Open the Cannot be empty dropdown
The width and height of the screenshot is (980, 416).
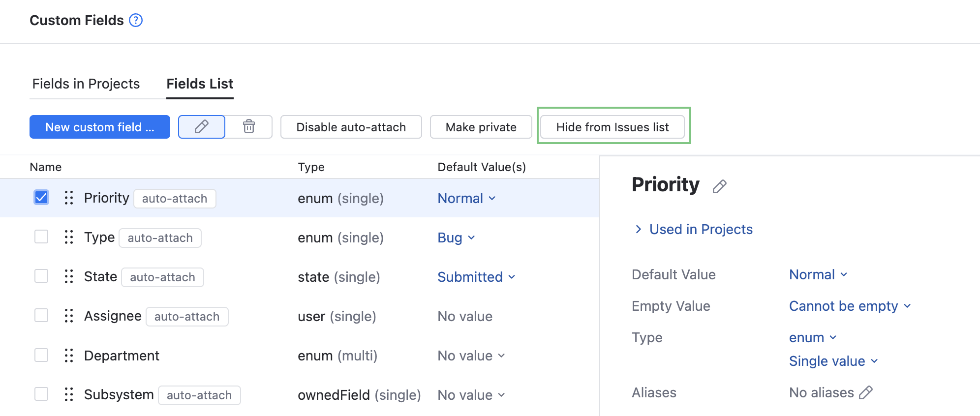click(x=850, y=306)
